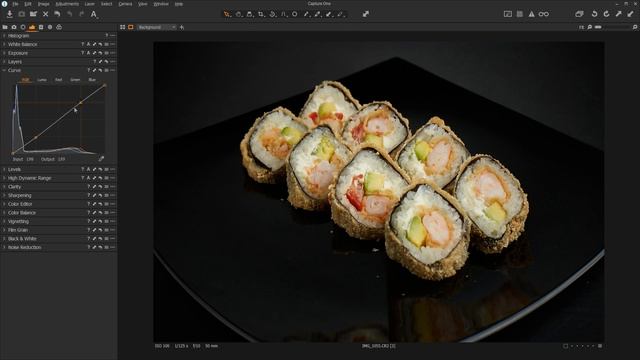This screenshot has width=640, height=360.
Task: Click copy arrow icon in Vignetting row
Action: [x=94, y=221]
